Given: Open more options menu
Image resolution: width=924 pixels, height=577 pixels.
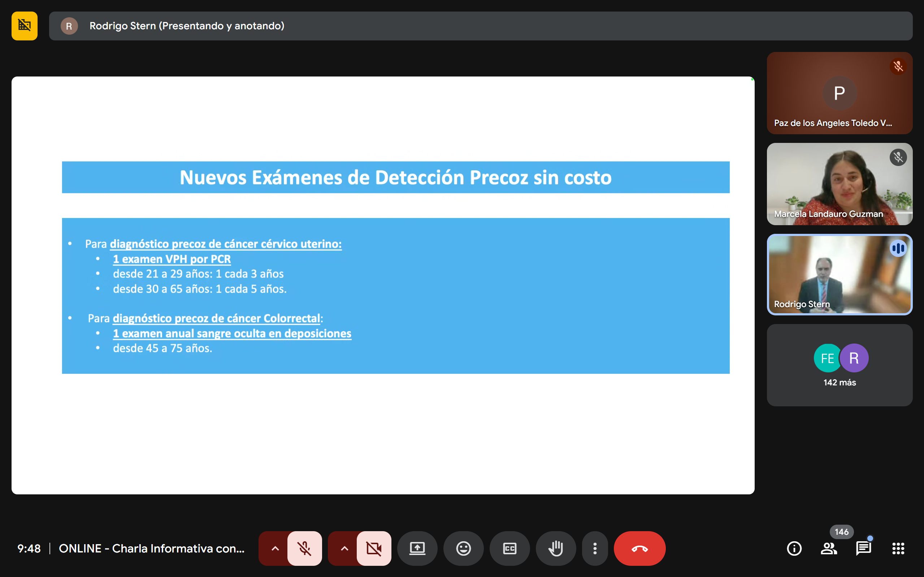Looking at the screenshot, I should pyautogui.click(x=594, y=548).
